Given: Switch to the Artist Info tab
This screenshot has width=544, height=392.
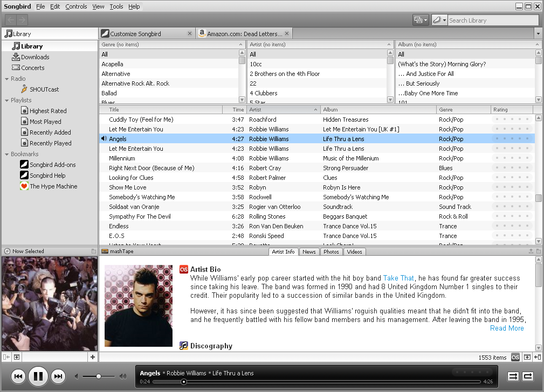Looking at the screenshot, I should (x=283, y=251).
